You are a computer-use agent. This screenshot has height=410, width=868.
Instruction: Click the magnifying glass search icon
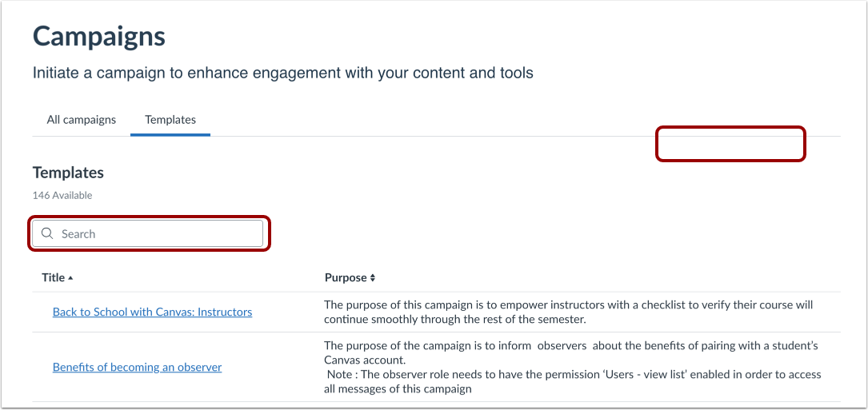(x=47, y=233)
